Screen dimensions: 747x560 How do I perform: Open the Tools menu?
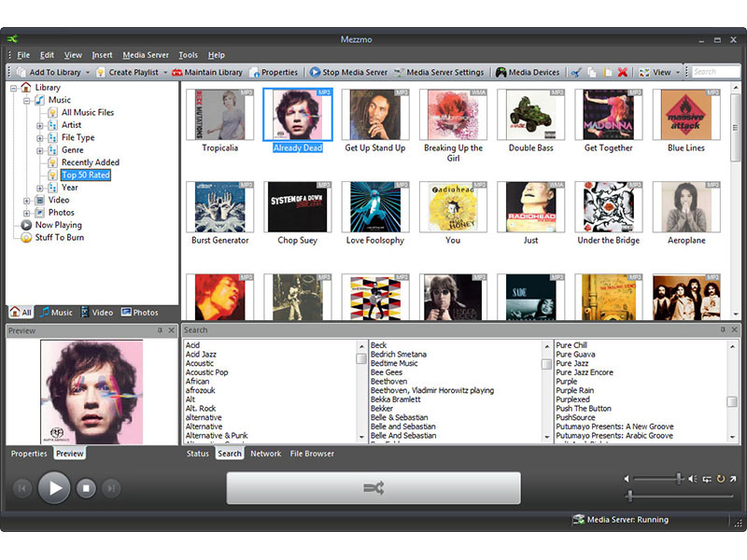click(189, 55)
